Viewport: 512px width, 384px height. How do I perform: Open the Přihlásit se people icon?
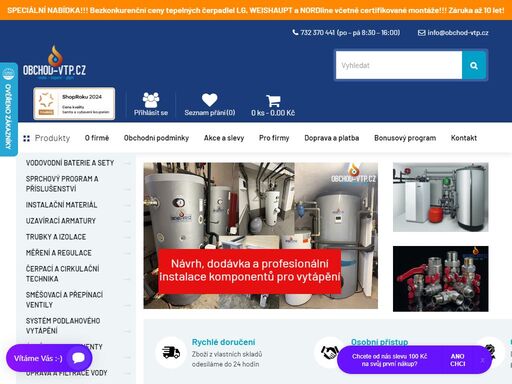click(151, 99)
